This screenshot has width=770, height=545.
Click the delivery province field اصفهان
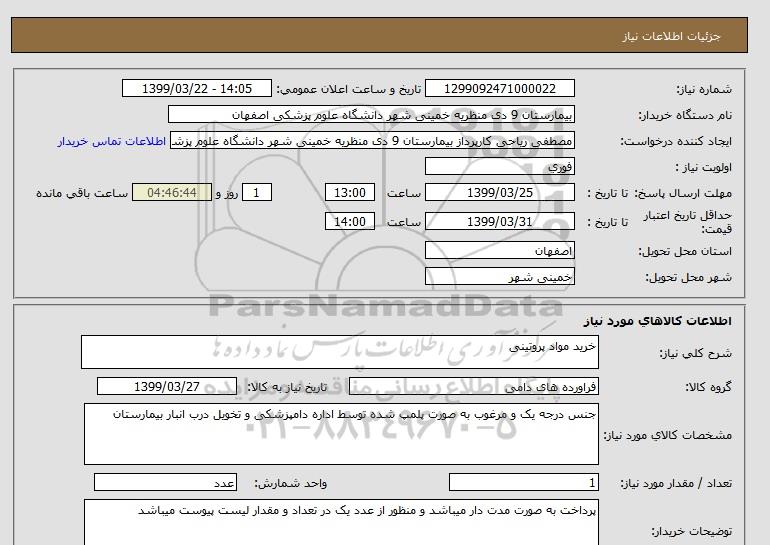tap(499, 250)
